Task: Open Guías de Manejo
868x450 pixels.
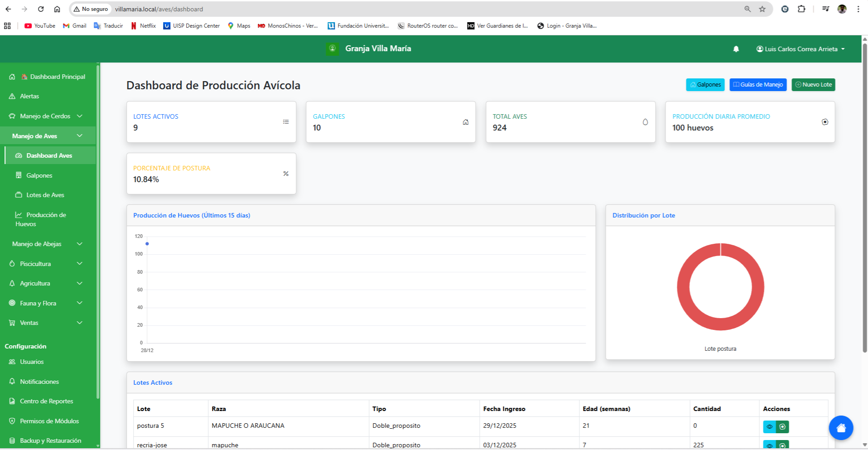Action: pyautogui.click(x=757, y=85)
